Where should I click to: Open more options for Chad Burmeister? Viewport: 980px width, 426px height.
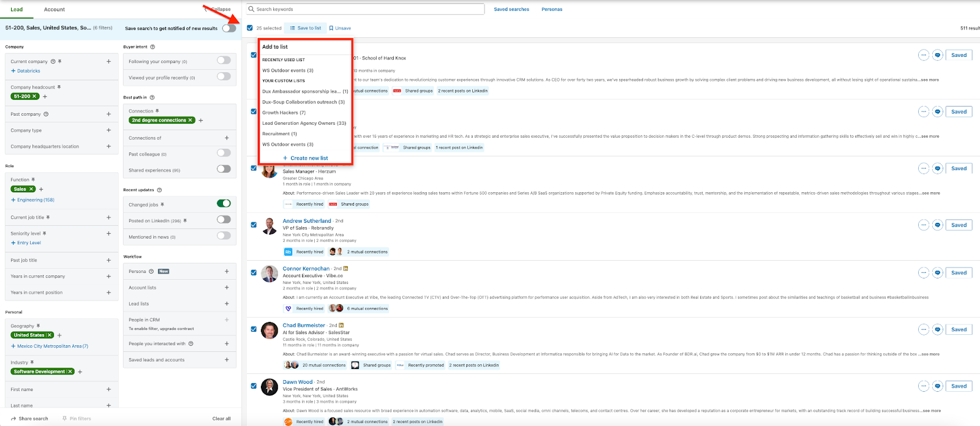click(x=924, y=329)
